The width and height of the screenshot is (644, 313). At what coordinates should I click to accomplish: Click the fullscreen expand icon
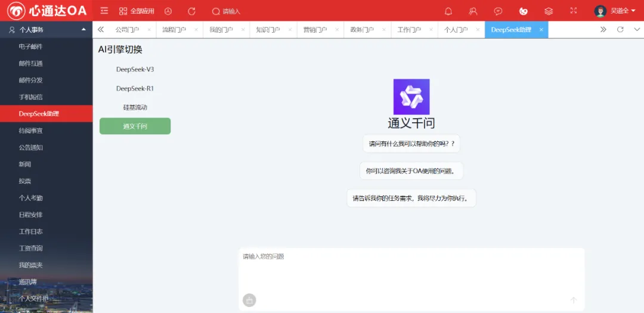[574, 11]
